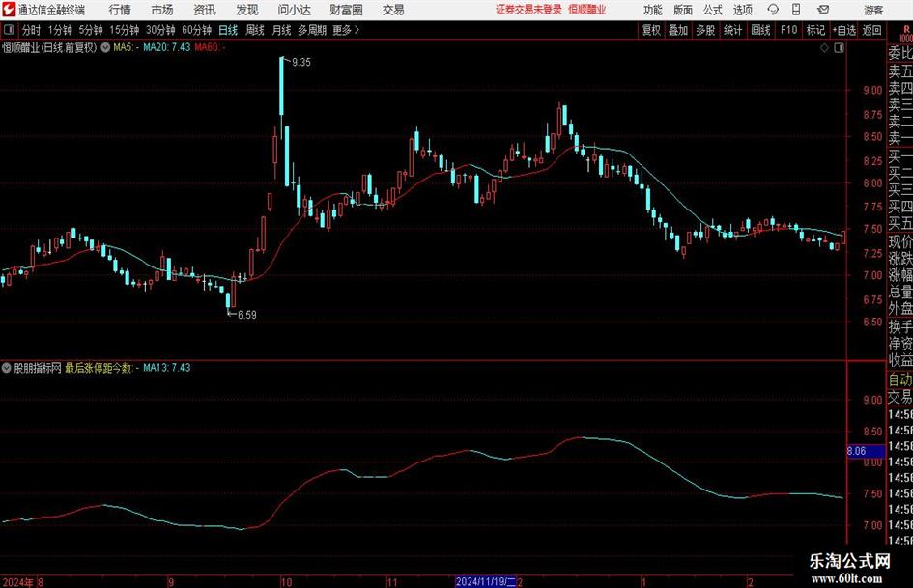Click the 标记 mark button

click(815, 30)
